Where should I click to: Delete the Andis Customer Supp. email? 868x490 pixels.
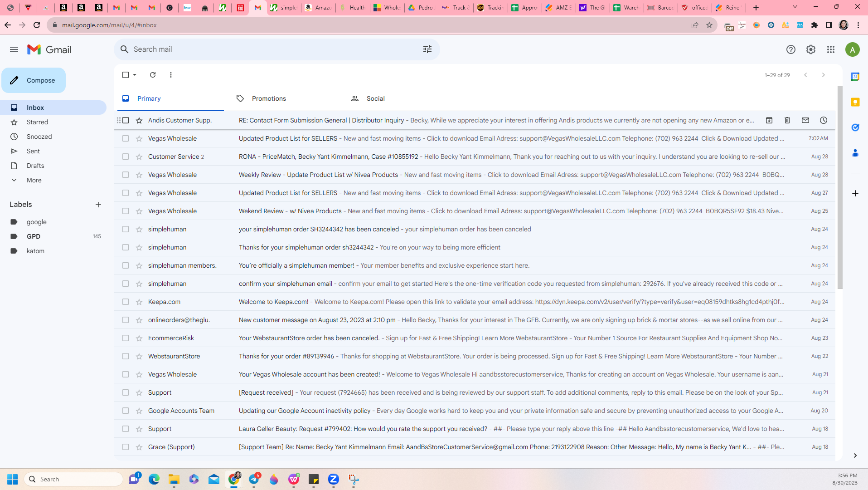click(x=787, y=120)
